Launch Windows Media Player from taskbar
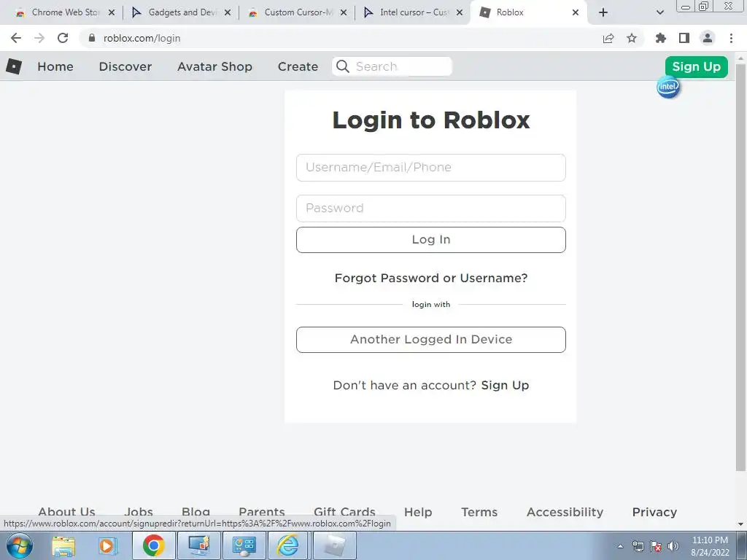 pos(108,546)
